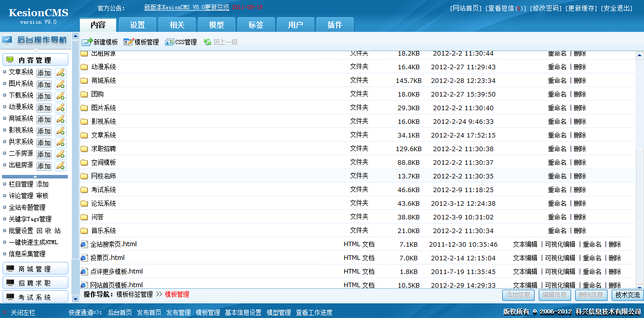644x318 pixels.
Task: Open the 网站首页 header link
Action: (x=466, y=8)
